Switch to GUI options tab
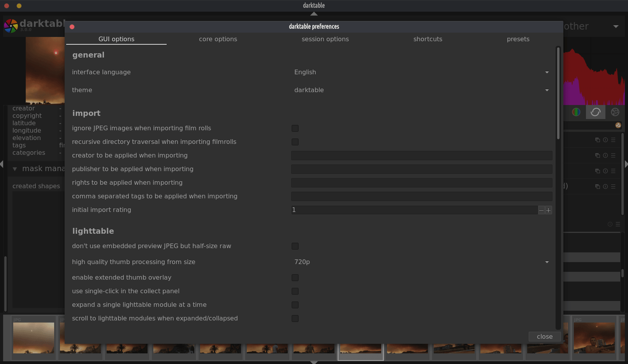 (116, 39)
